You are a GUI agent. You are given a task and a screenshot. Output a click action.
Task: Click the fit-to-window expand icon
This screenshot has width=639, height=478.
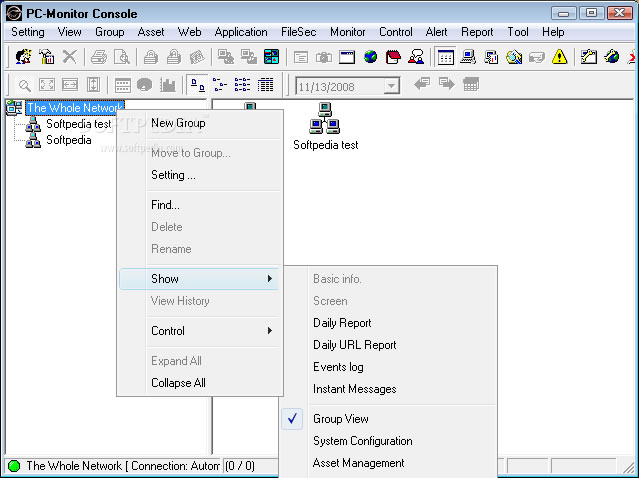47,85
